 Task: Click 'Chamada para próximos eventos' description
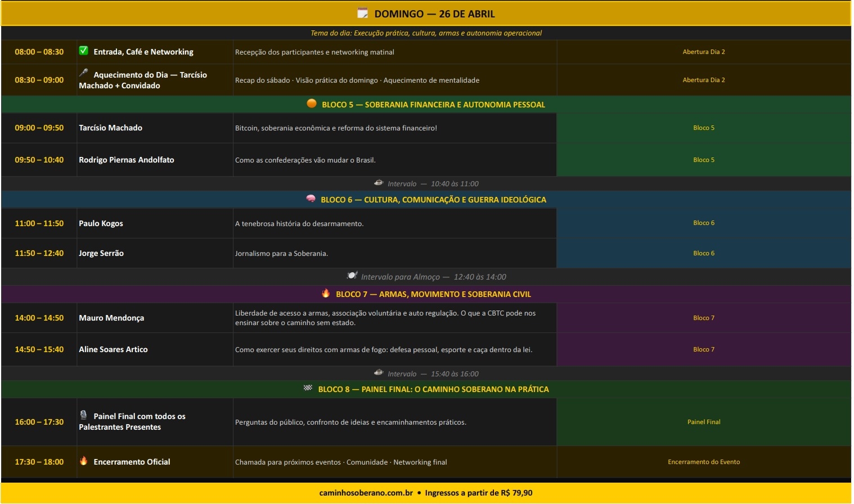tap(341, 462)
